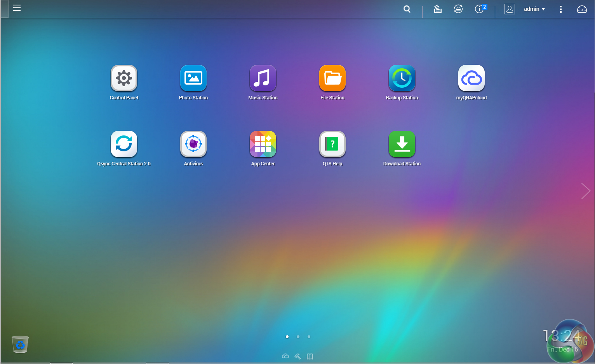595x364 pixels.
Task: Open App Center
Action: [263, 144]
